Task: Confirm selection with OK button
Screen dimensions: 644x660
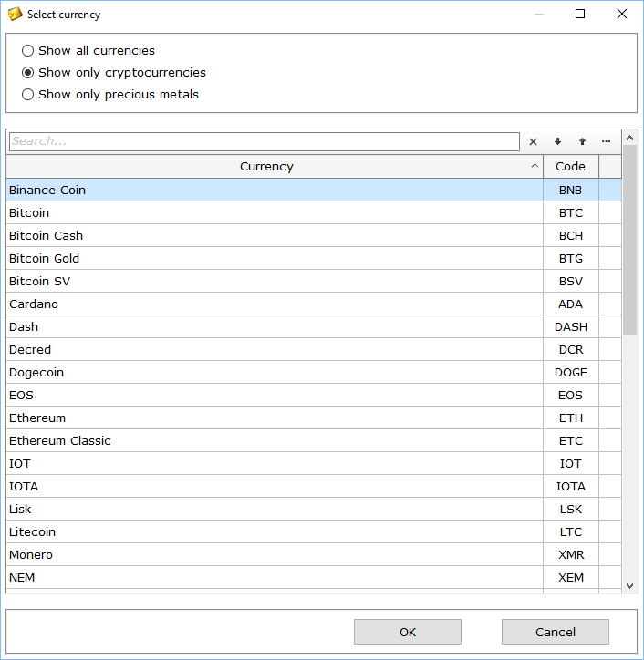Action: tap(408, 632)
